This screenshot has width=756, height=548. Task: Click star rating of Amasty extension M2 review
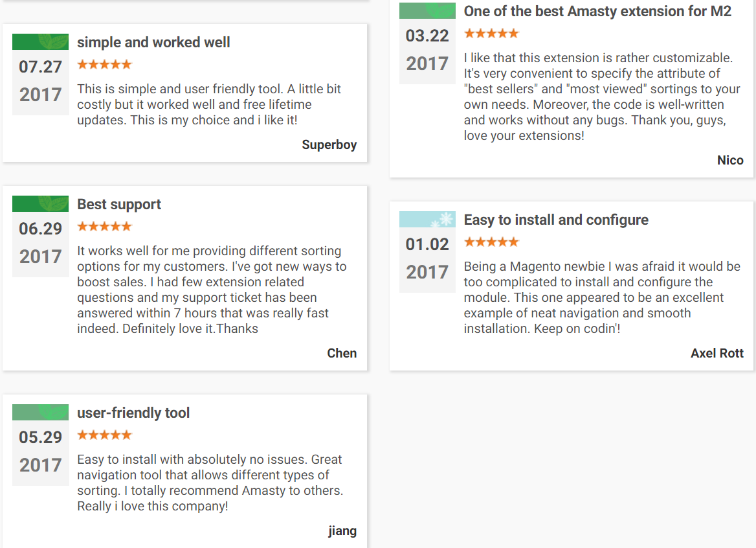click(491, 33)
